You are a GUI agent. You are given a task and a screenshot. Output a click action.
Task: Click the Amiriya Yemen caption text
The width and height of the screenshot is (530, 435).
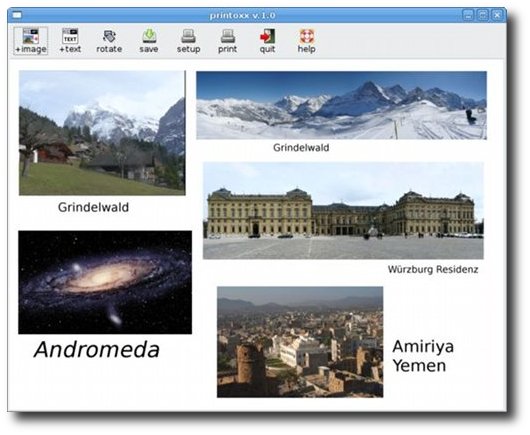(x=423, y=356)
